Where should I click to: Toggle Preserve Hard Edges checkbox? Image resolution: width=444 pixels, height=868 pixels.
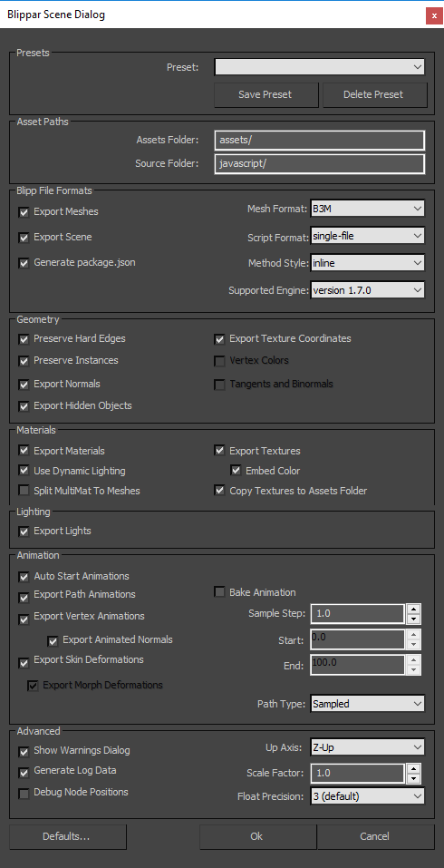coord(24,339)
